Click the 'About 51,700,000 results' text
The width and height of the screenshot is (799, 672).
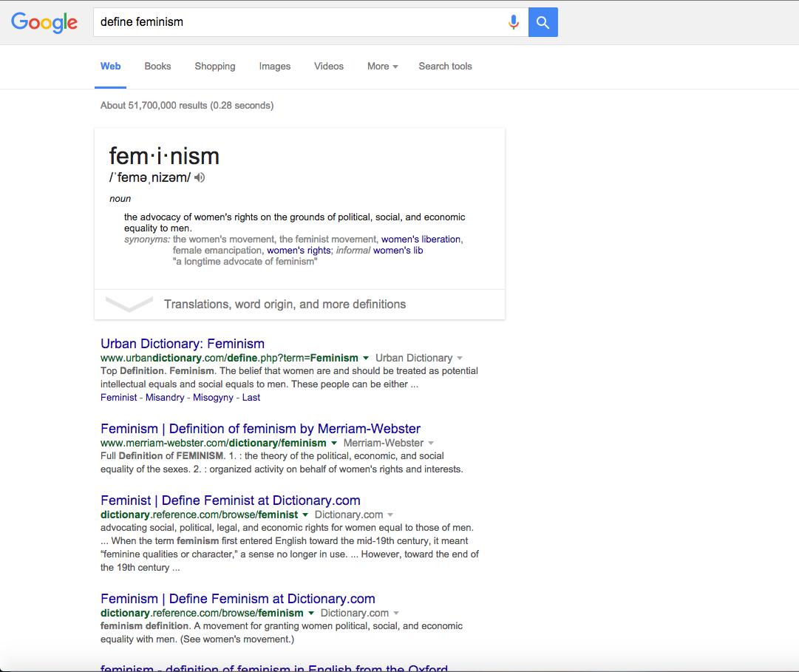pos(187,106)
